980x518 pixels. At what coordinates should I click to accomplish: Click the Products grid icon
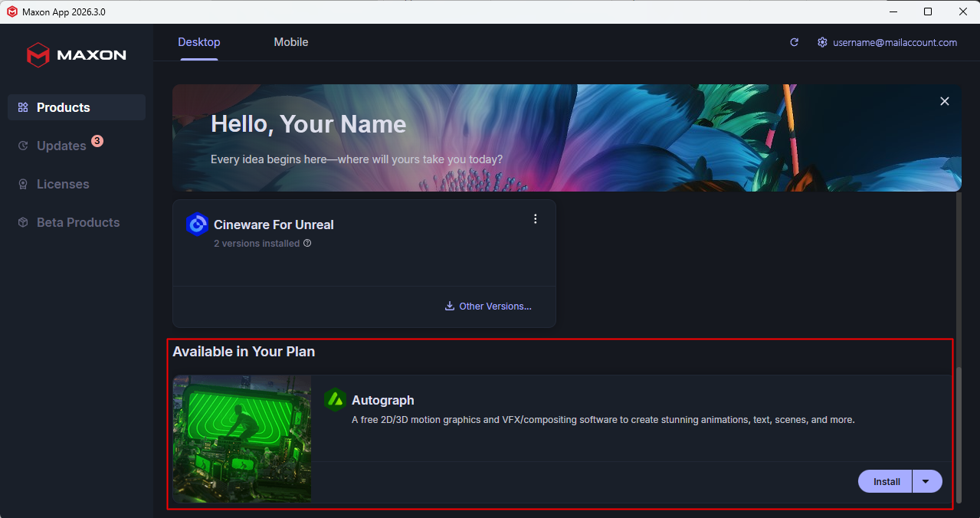click(23, 107)
